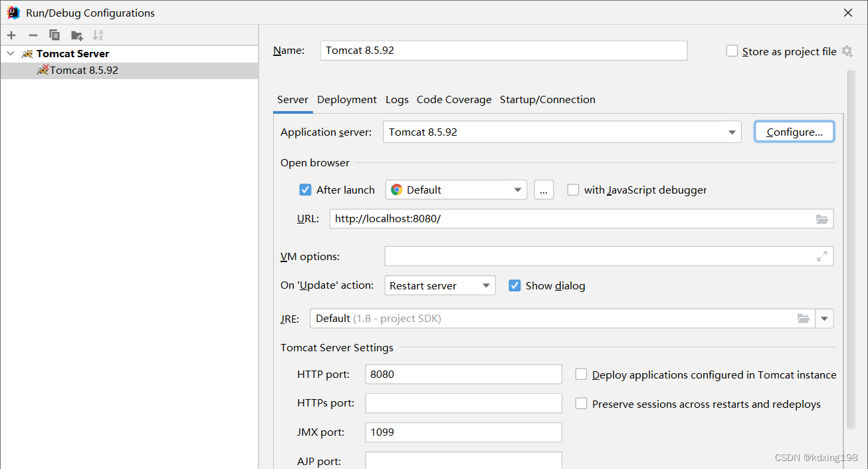Viewport: 868px width, 469px height.
Task: Open the Code Coverage tab
Action: [454, 100]
